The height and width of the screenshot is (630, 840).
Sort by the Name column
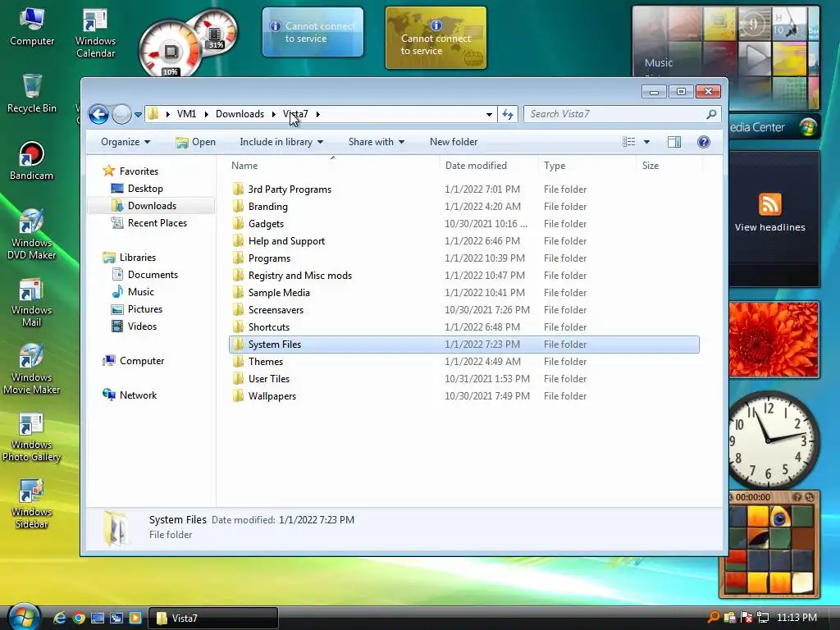(x=244, y=166)
